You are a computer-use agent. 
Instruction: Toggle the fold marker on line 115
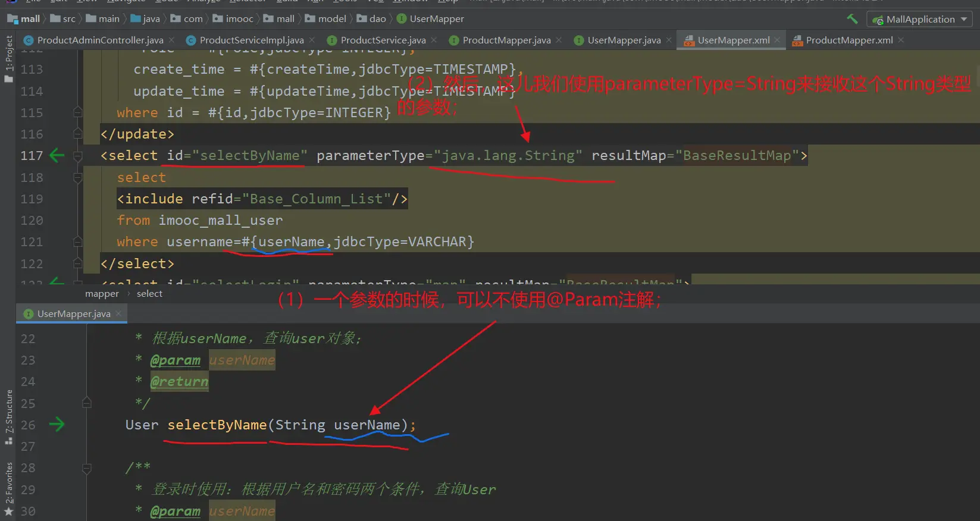coord(77,112)
